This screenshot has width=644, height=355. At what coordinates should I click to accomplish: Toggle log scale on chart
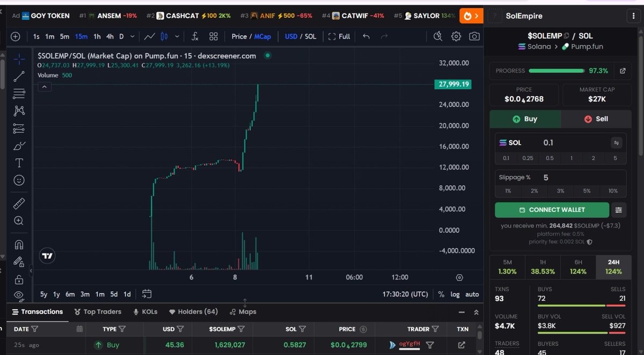(x=455, y=294)
